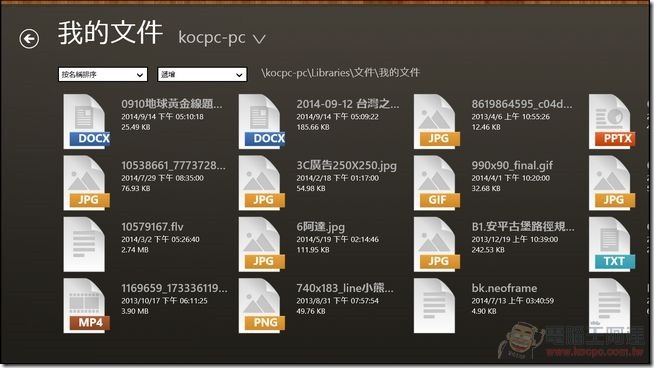Screen dimensions: 654x368
Task: Select file name 990x90_final.gif
Action: coord(512,165)
